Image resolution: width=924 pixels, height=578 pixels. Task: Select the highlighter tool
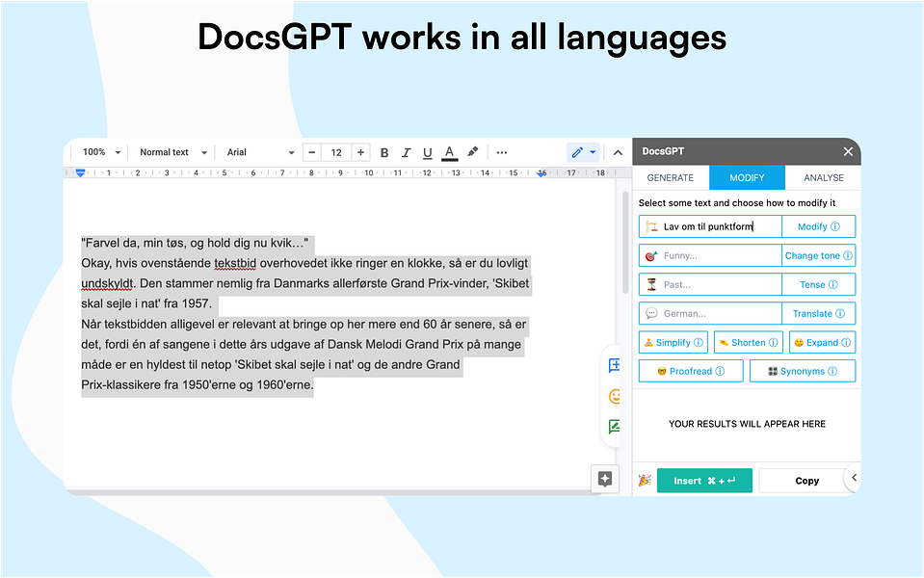click(x=472, y=151)
